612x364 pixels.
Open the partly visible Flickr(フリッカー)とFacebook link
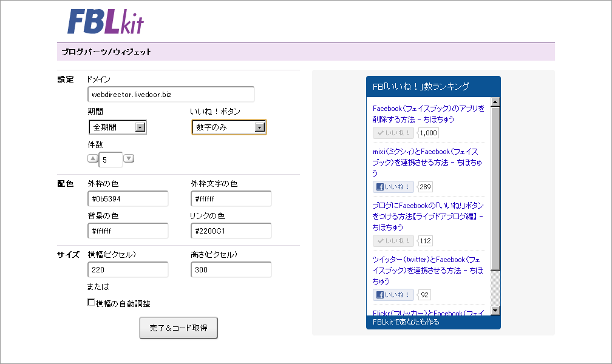tap(428, 312)
